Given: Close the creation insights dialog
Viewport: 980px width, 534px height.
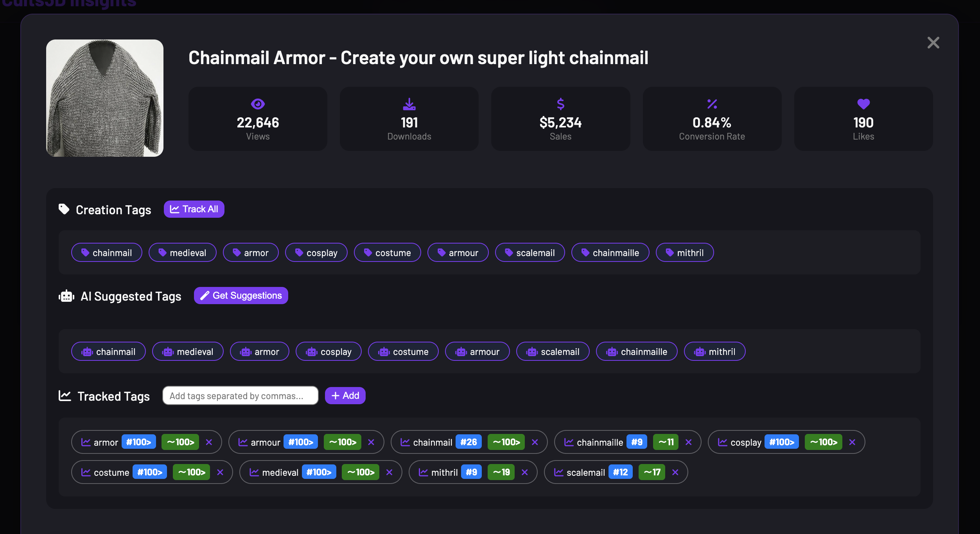Looking at the screenshot, I should click(933, 43).
